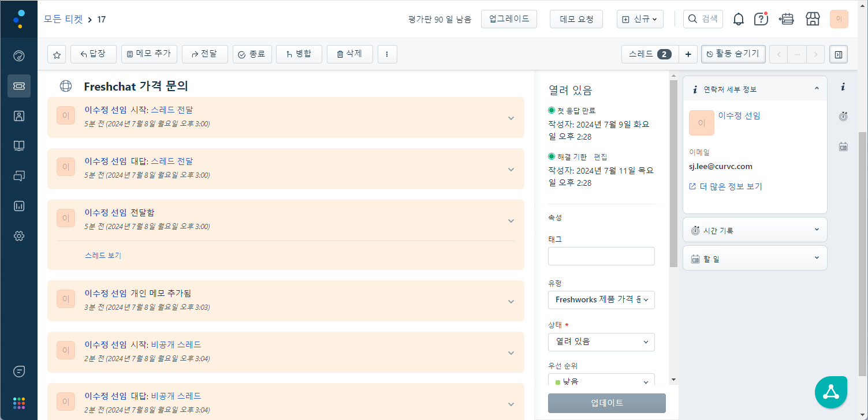Click the 답장 reply button
This screenshot has height=420, width=868.
click(x=94, y=54)
